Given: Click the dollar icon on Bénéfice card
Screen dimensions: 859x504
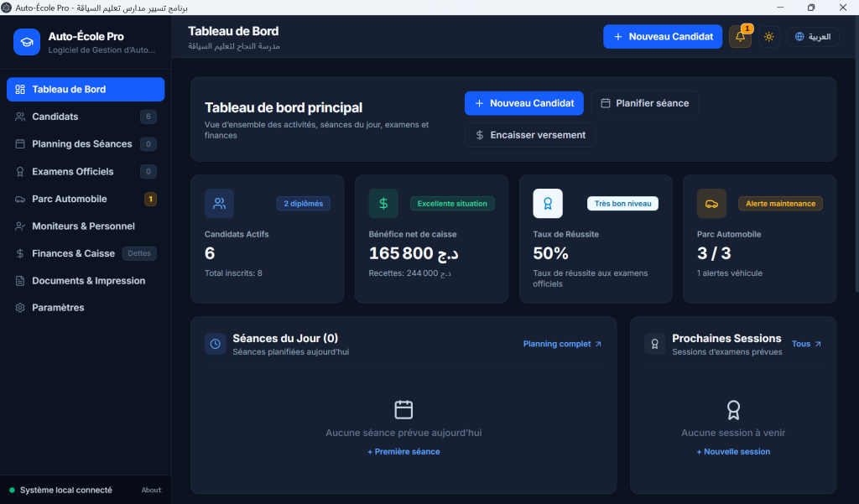Looking at the screenshot, I should [x=383, y=203].
